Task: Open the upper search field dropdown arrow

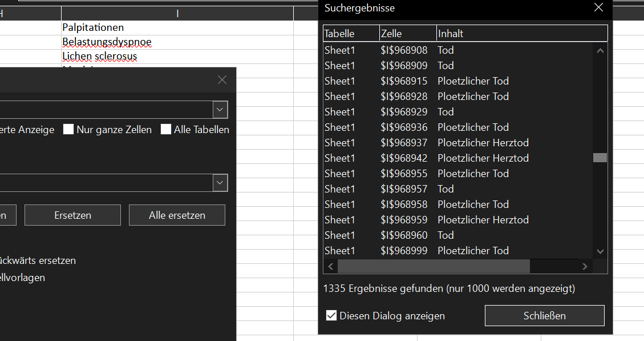Action: click(220, 109)
